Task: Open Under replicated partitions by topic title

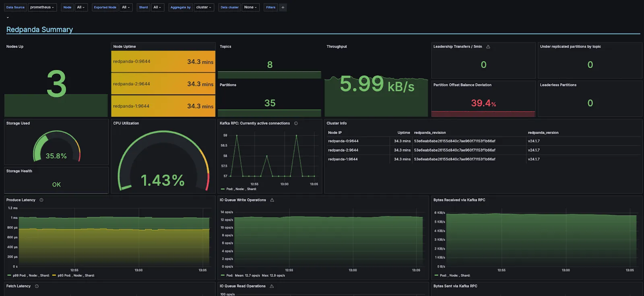Action: (570, 47)
